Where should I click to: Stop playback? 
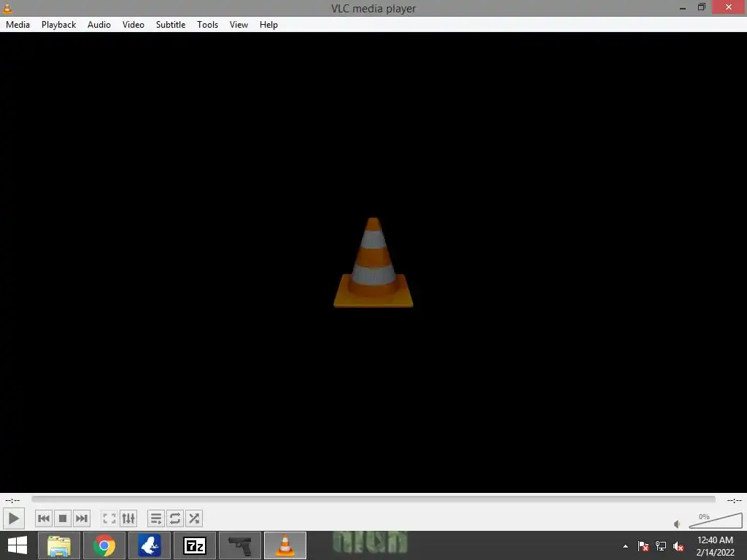63,518
